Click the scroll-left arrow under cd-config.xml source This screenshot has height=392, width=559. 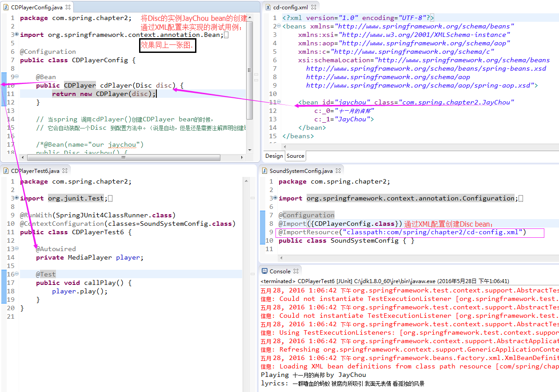click(286, 147)
